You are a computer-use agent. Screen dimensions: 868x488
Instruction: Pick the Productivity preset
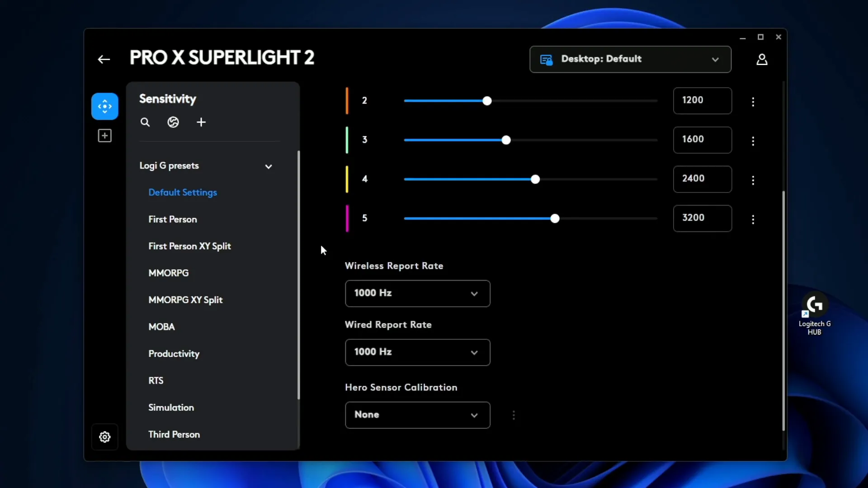point(174,354)
